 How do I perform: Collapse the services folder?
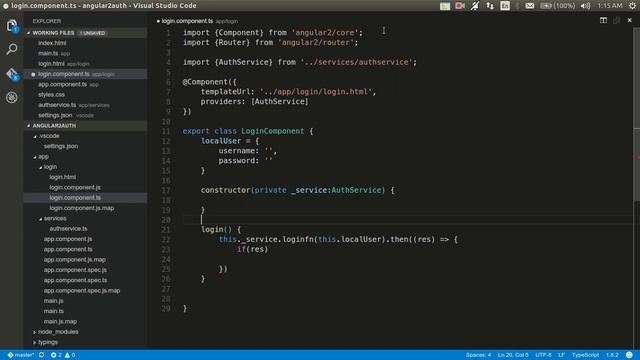point(55,218)
